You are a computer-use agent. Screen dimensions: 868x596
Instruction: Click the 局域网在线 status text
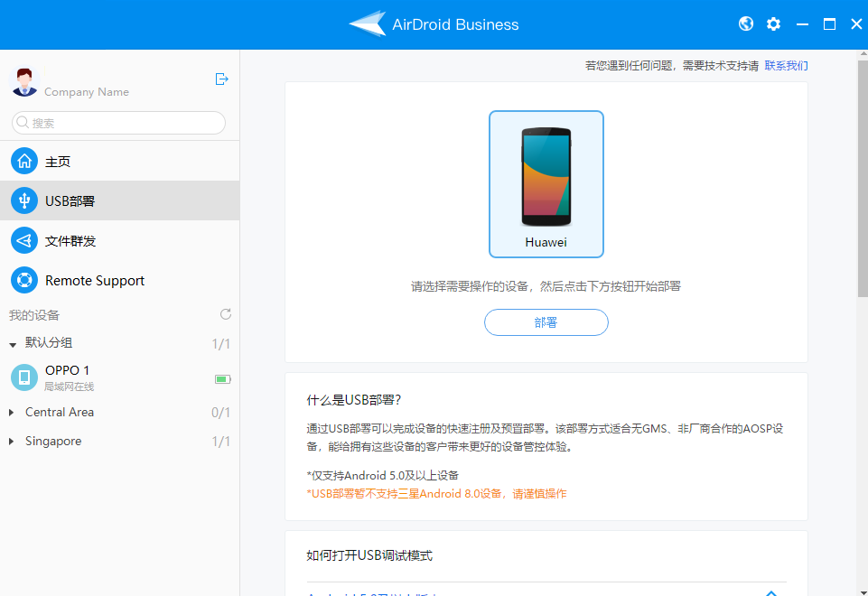tap(70, 386)
